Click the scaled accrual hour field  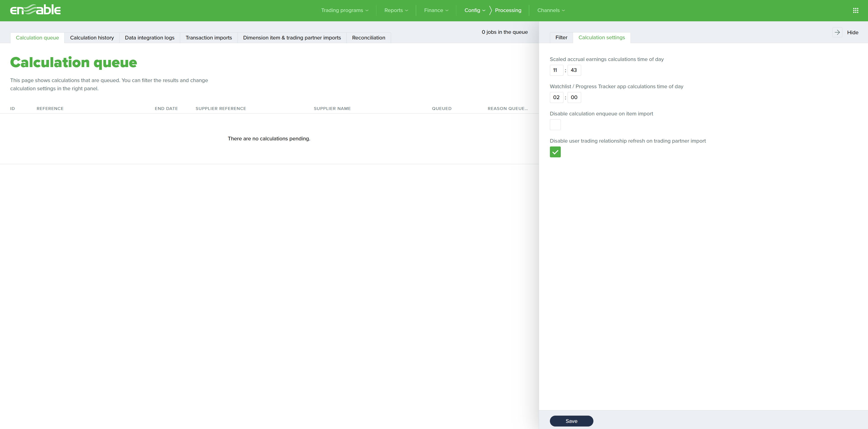(x=556, y=70)
